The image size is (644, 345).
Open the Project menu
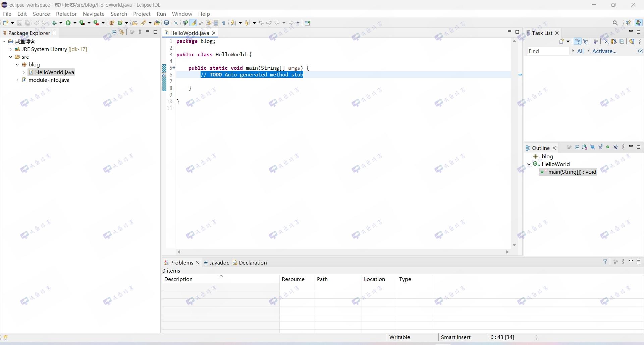142,14
